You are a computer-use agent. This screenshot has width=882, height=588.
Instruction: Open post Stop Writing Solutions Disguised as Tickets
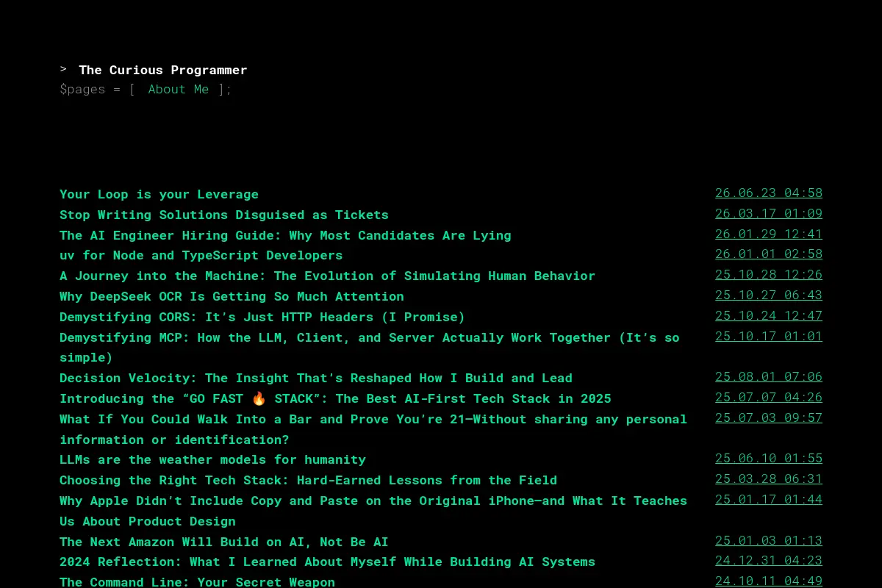[x=224, y=215]
